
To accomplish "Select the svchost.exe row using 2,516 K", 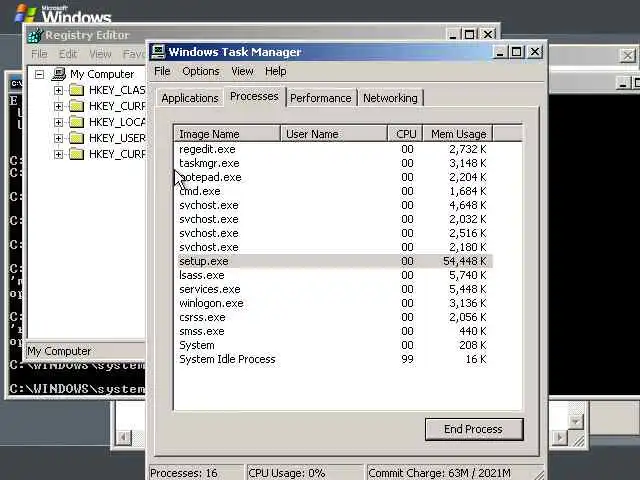I will 333,233.
